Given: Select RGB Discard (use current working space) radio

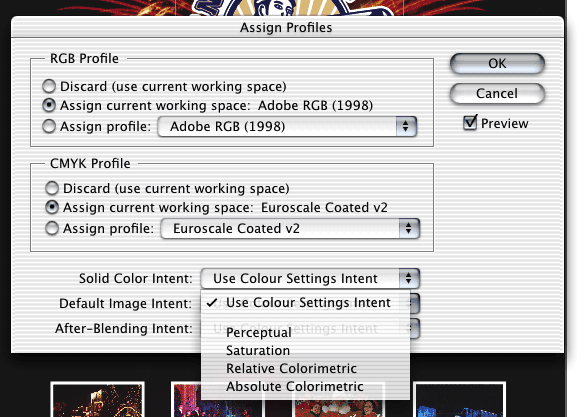Looking at the screenshot, I should coord(49,86).
